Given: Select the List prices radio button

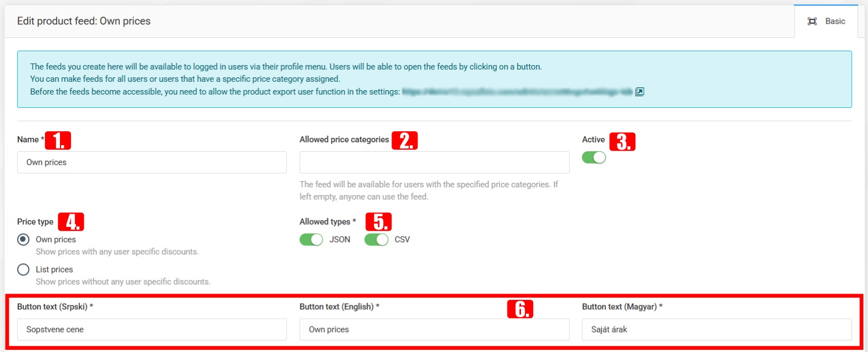Looking at the screenshot, I should (23, 270).
